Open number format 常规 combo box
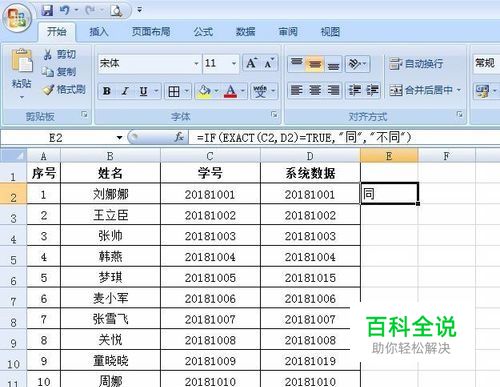The width and height of the screenshot is (500, 387). click(x=486, y=63)
